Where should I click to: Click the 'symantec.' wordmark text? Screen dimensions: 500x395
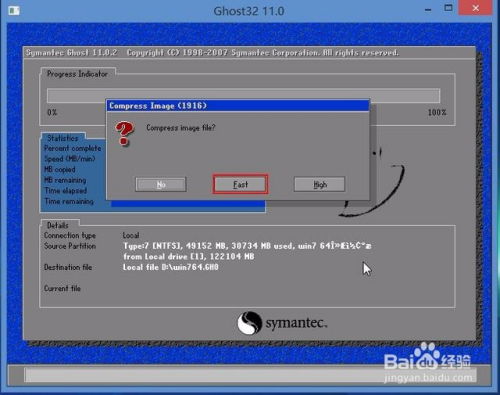tap(296, 323)
